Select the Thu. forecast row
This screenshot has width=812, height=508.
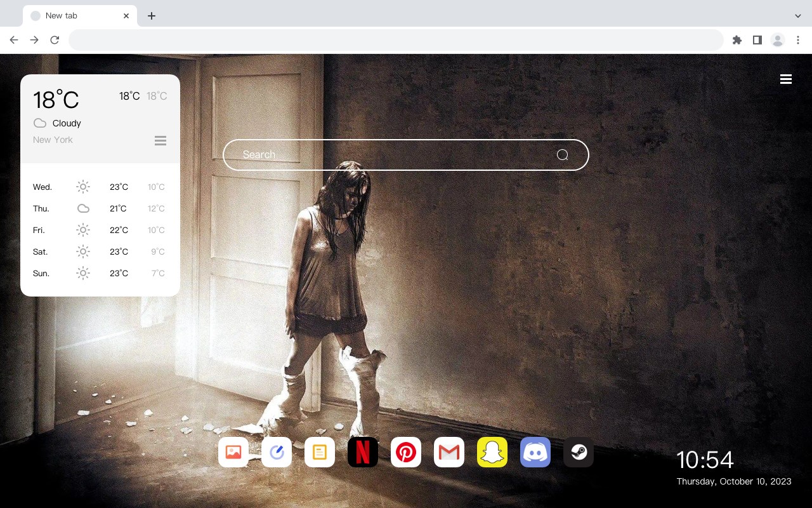point(100,208)
